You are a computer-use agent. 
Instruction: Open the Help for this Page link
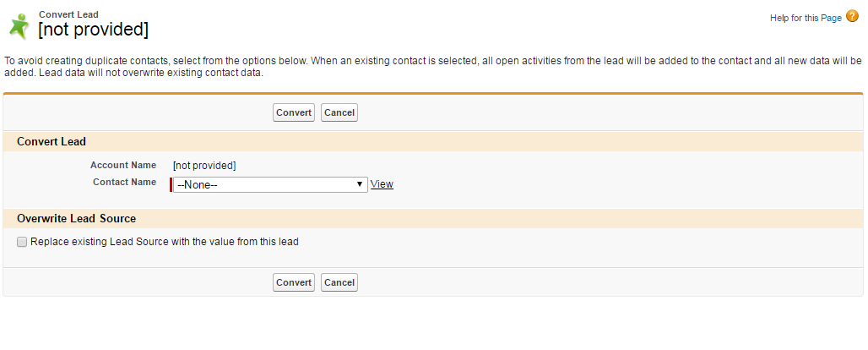[x=806, y=18]
